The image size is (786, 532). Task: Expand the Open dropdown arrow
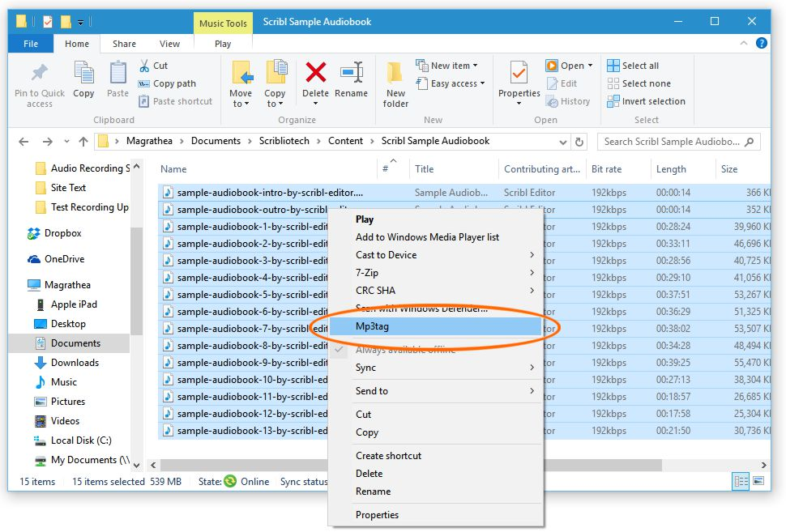click(x=590, y=66)
